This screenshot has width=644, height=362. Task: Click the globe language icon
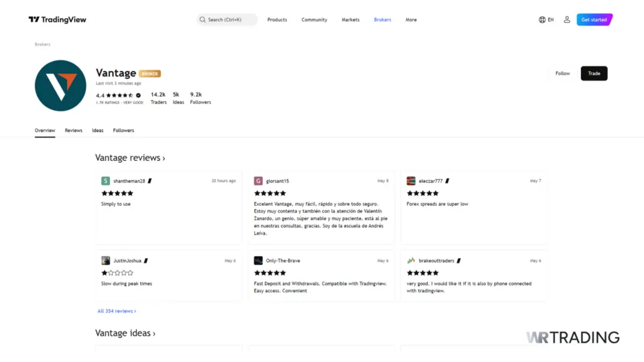coord(542,20)
